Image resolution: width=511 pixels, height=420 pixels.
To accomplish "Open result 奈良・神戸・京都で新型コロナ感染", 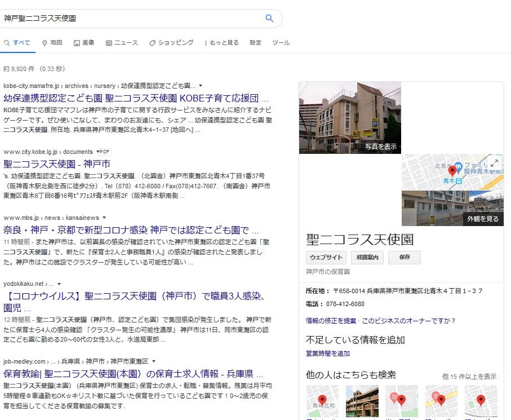I will point(131,230).
